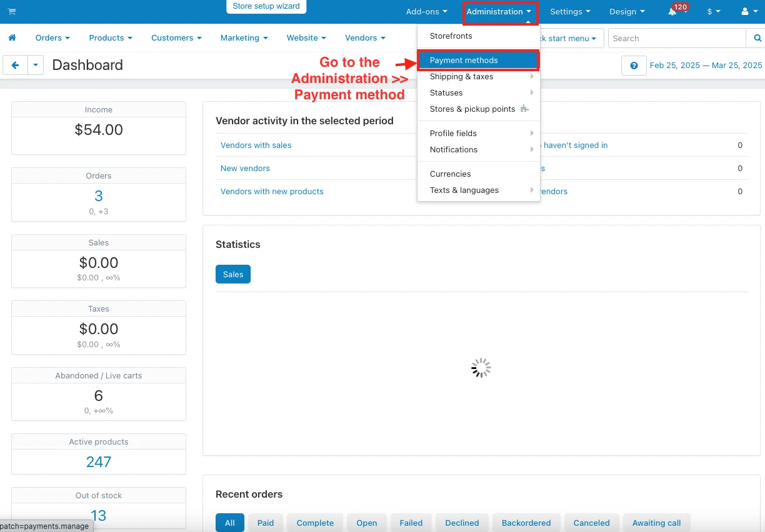765x532 pixels.
Task: Open the Add-ons menu
Action: pos(427,11)
